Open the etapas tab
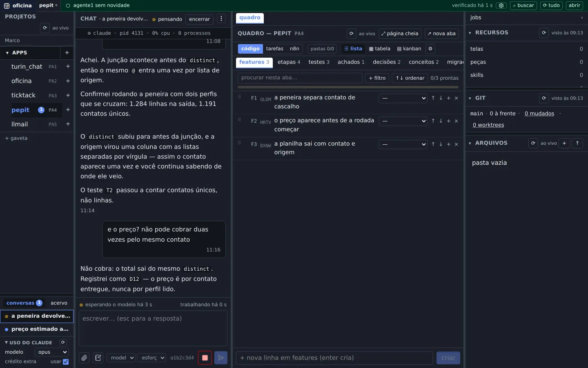 (289, 62)
